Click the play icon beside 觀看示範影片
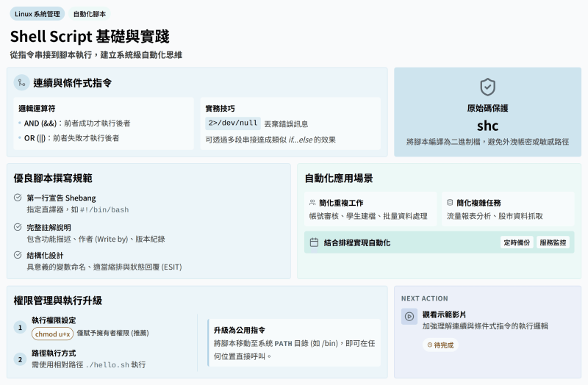588x385 pixels. click(x=409, y=317)
